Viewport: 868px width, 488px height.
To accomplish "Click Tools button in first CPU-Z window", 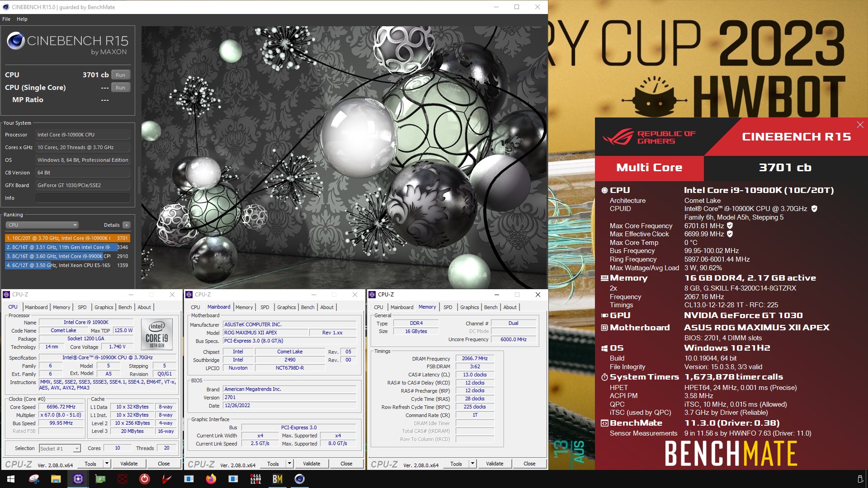I will click(90, 464).
